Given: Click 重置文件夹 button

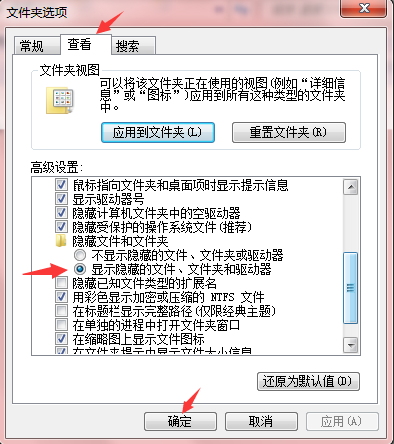Looking at the screenshot, I should coord(289,133).
